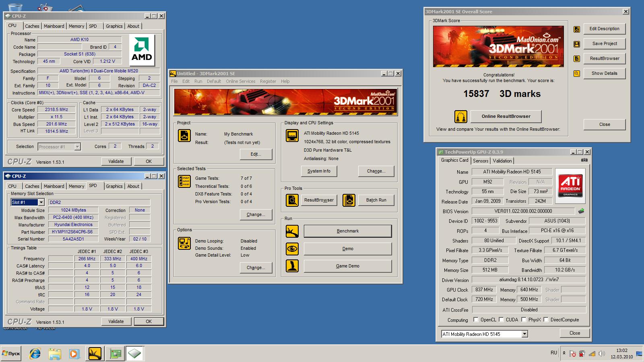Image resolution: width=644 pixels, height=362 pixels.
Task: Click OK in the bottom CPU-Z window
Action: (149, 321)
